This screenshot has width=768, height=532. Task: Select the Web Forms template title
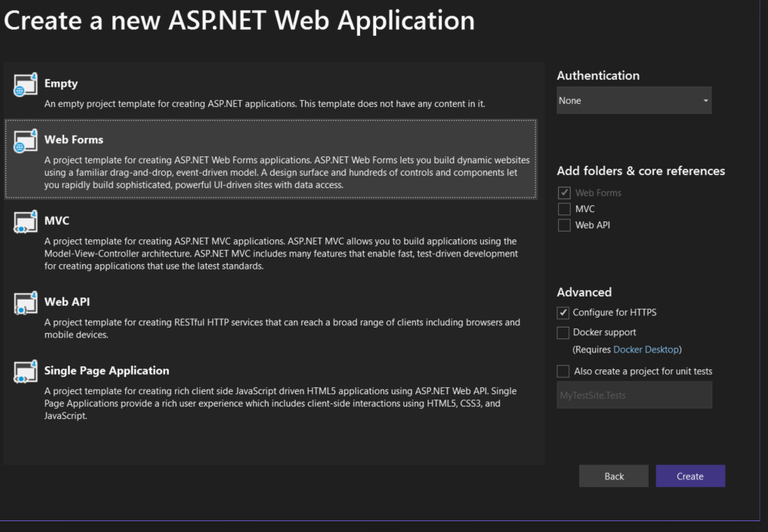74,139
